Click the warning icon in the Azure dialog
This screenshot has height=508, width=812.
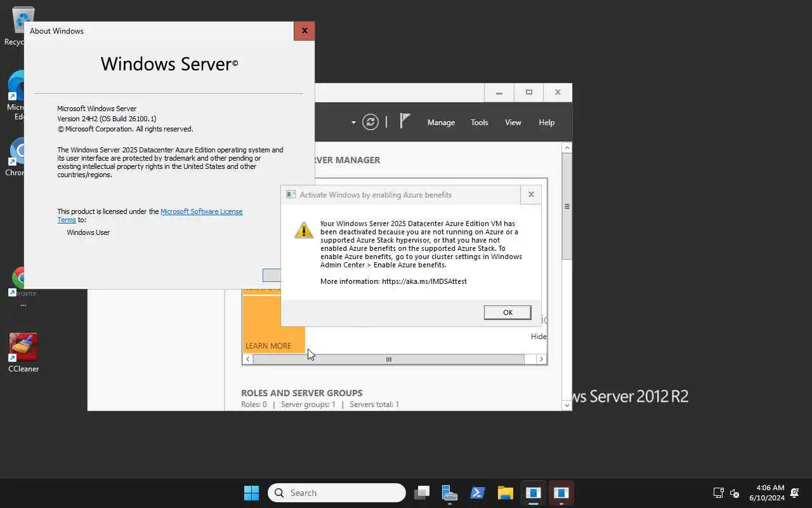click(304, 230)
